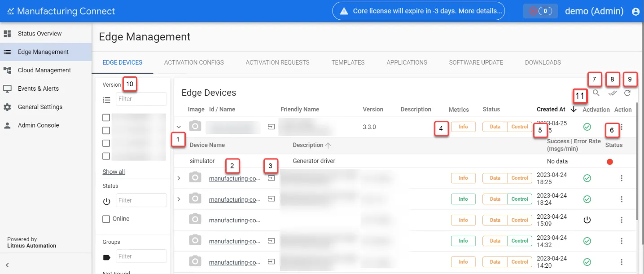Open the Applications tab
The width and height of the screenshot is (644, 274).
point(407,62)
